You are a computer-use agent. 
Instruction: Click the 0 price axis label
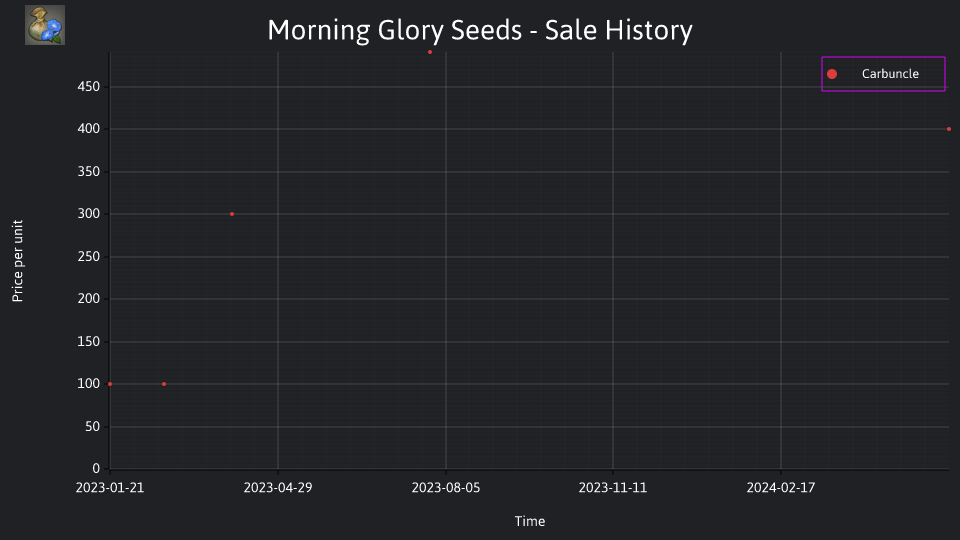pyautogui.click(x=96, y=468)
